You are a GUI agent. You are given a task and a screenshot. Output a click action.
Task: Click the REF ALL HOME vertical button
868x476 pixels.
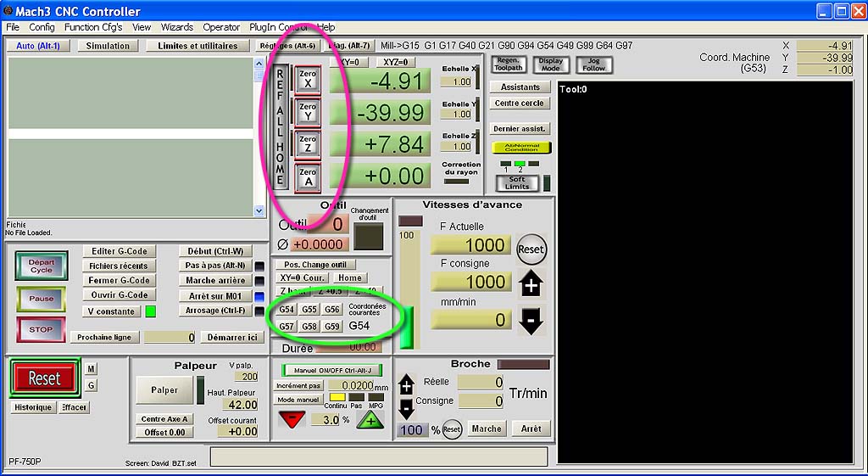point(280,127)
